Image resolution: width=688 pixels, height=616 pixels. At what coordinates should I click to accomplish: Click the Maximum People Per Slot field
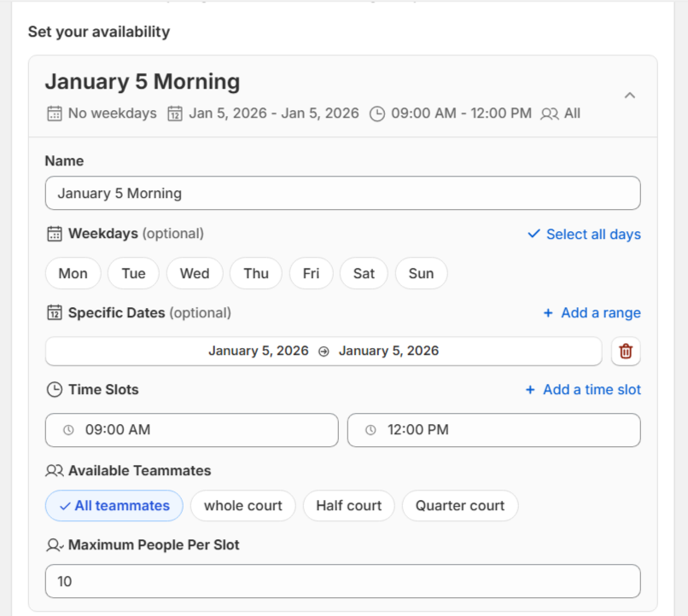[x=342, y=581]
